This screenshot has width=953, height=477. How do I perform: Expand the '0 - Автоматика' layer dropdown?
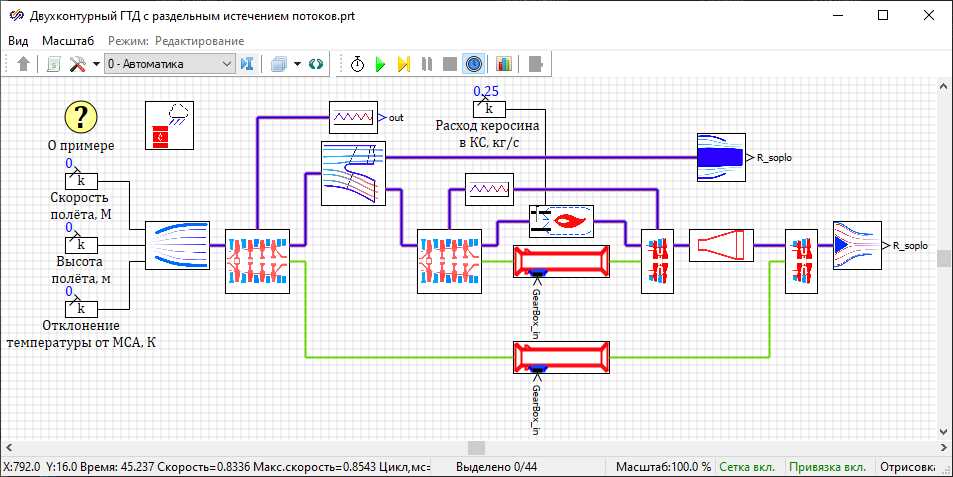tap(226, 64)
